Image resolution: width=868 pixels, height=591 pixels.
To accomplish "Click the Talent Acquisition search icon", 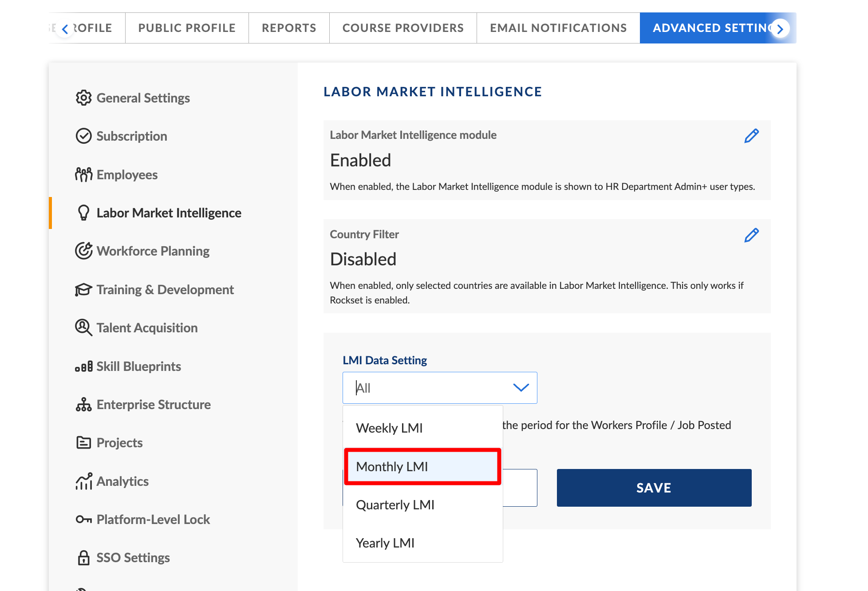I will coord(83,327).
